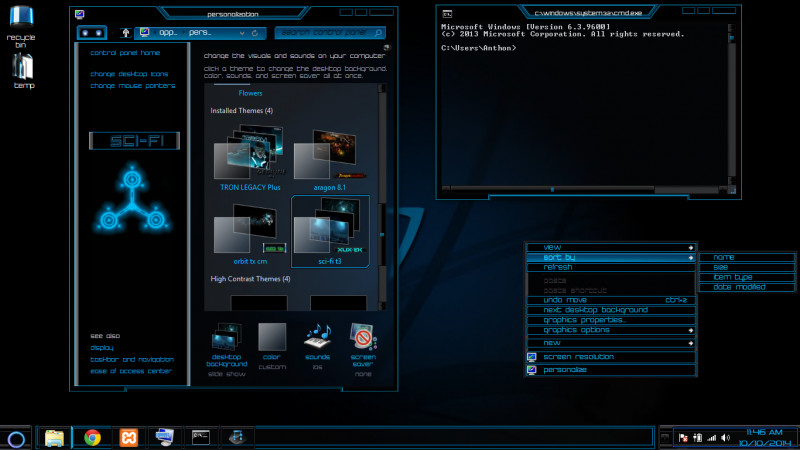
Task: Select the TRON LEGACY Plus theme
Action: [250, 158]
